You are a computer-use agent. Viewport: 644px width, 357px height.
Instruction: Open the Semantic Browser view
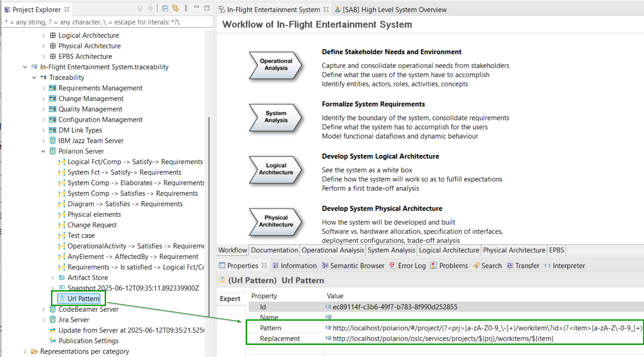click(353, 266)
